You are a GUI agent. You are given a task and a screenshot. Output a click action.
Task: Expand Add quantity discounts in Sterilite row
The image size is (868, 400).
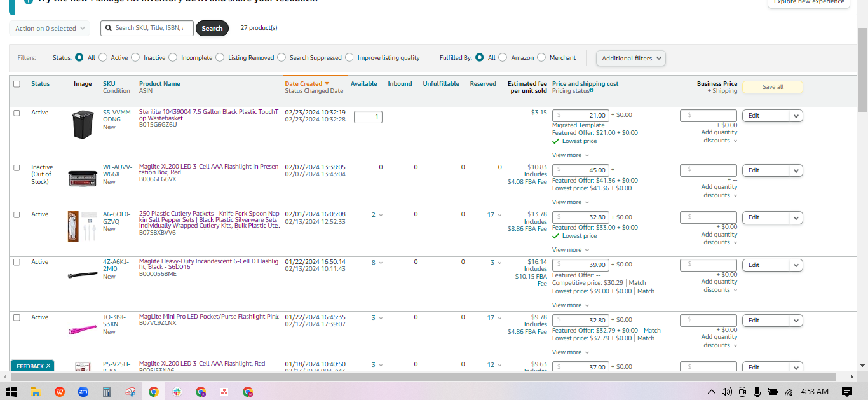[719, 137]
